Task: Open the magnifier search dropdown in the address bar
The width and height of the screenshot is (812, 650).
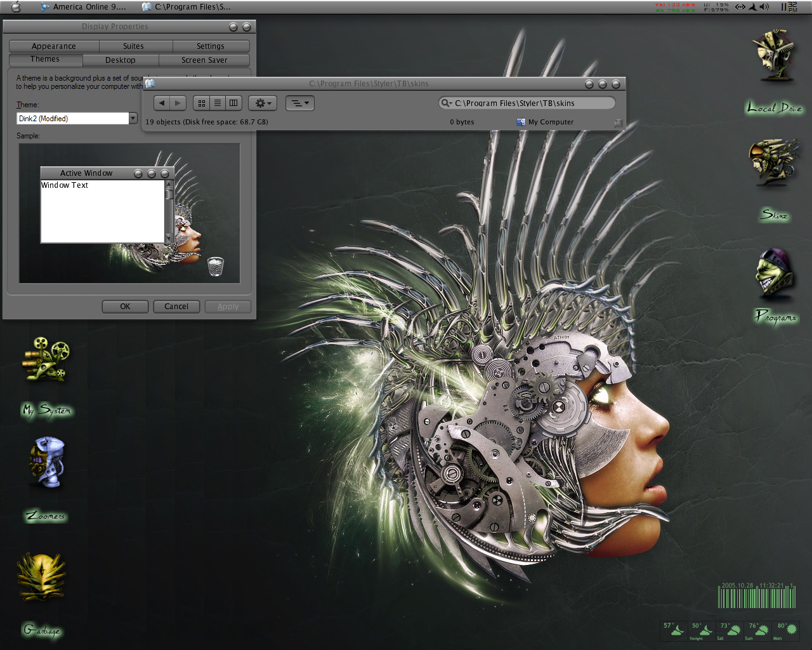Action: point(447,103)
